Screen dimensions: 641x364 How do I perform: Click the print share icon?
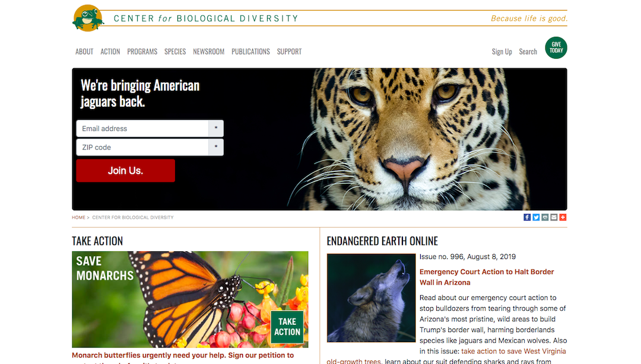click(545, 218)
